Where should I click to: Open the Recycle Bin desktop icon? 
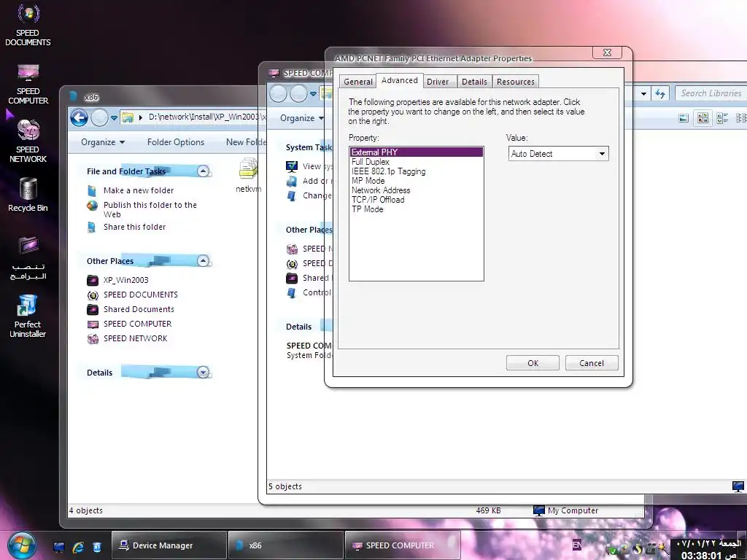(28, 194)
